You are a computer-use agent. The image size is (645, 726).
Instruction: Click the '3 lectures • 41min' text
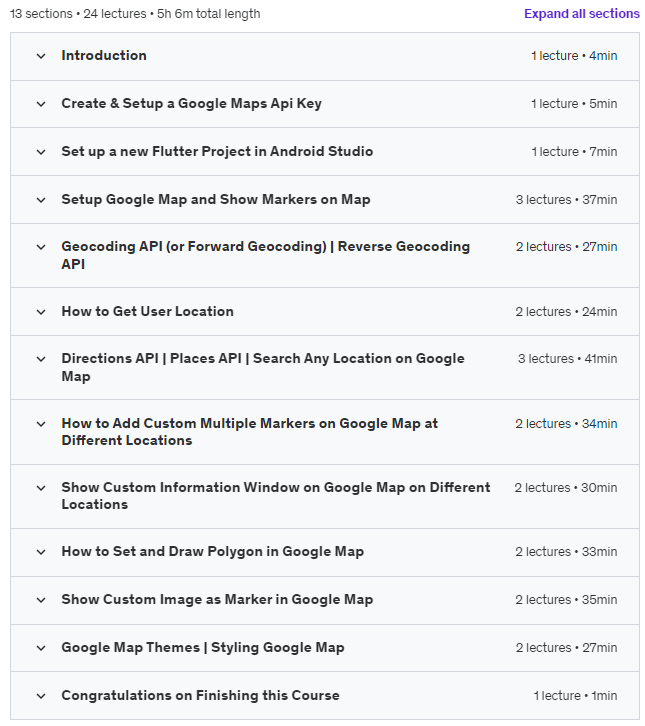pyautogui.click(x=568, y=359)
